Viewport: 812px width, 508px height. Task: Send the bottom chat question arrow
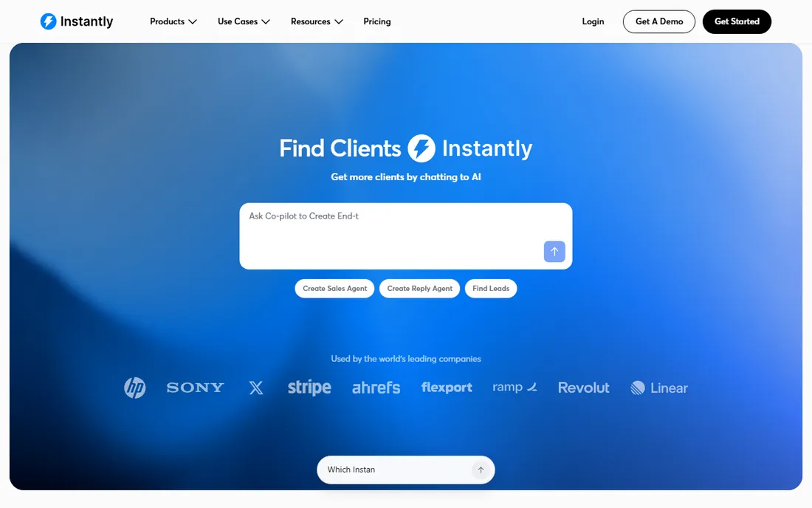tap(481, 470)
